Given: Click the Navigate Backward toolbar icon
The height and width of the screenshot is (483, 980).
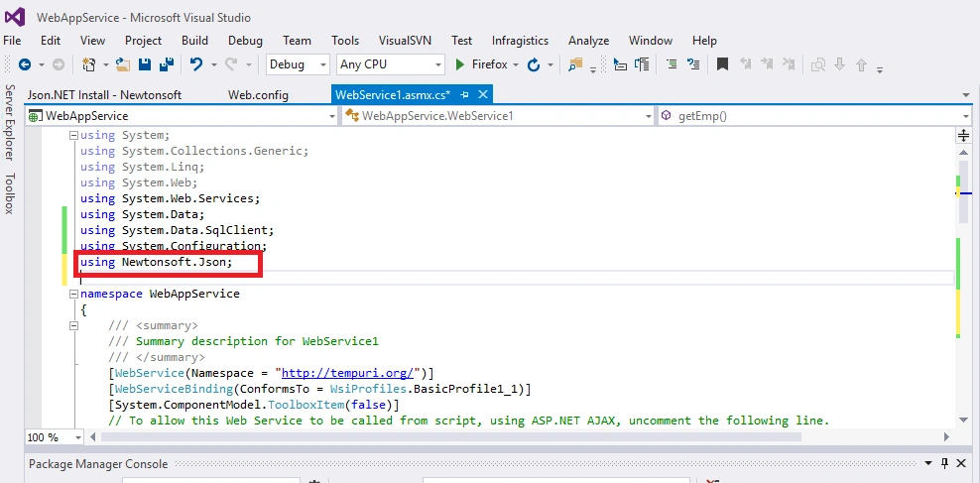Looking at the screenshot, I should tap(25, 64).
